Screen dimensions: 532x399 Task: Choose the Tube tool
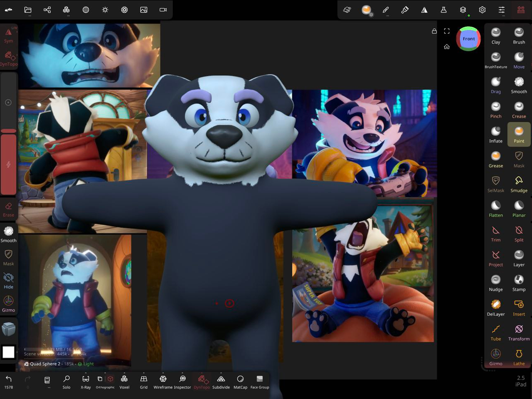point(495,332)
